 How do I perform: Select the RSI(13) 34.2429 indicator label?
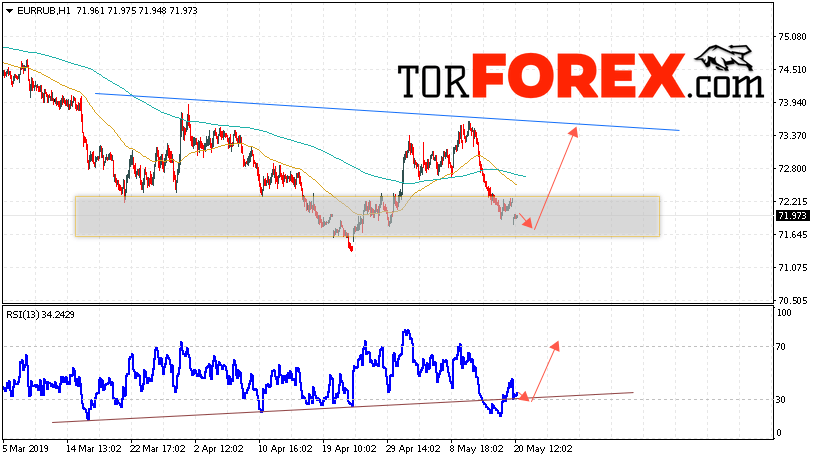[x=40, y=315]
